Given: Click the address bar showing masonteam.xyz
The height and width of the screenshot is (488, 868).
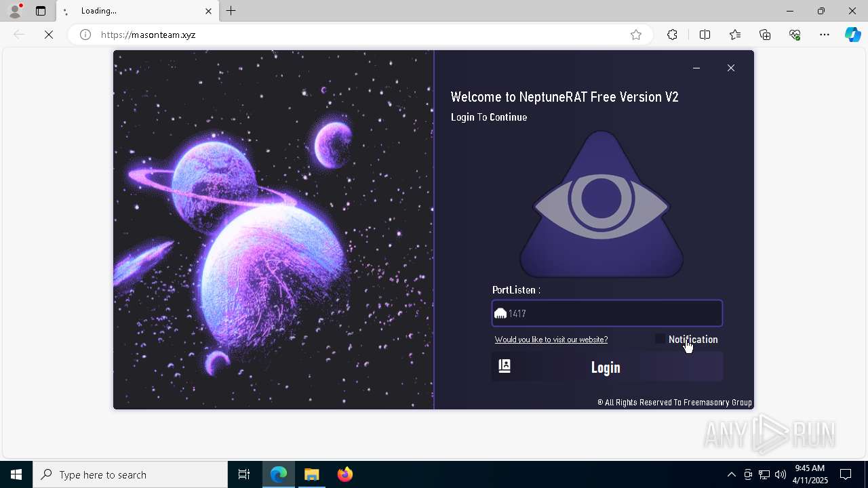Looking at the screenshot, I should pos(359,35).
